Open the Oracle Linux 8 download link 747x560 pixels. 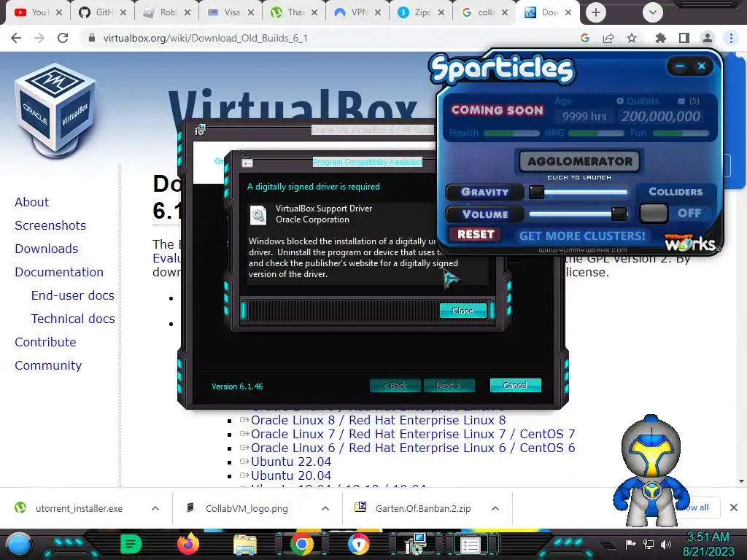point(379,420)
